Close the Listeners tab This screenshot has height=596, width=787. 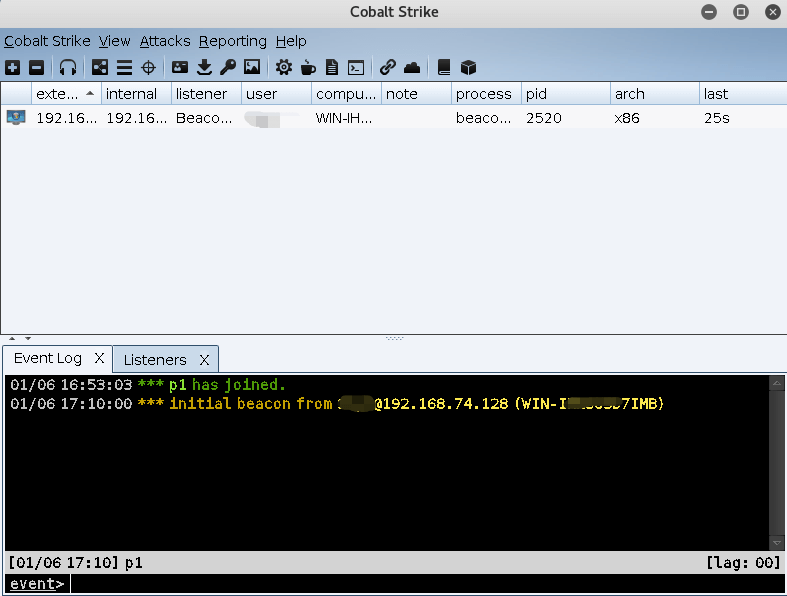click(x=204, y=360)
